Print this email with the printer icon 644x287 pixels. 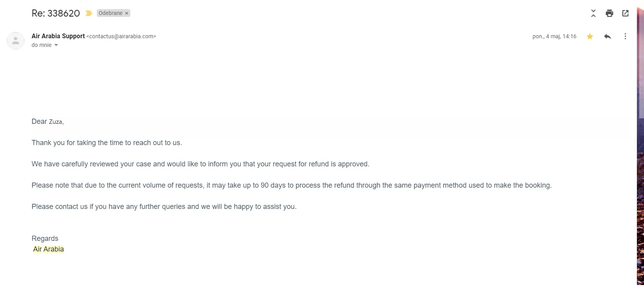[x=609, y=13]
